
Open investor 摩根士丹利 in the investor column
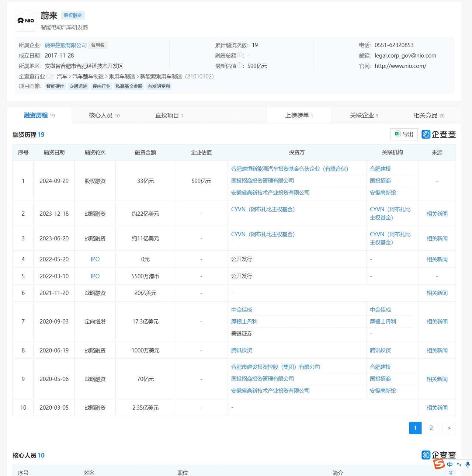[x=244, y=322]
